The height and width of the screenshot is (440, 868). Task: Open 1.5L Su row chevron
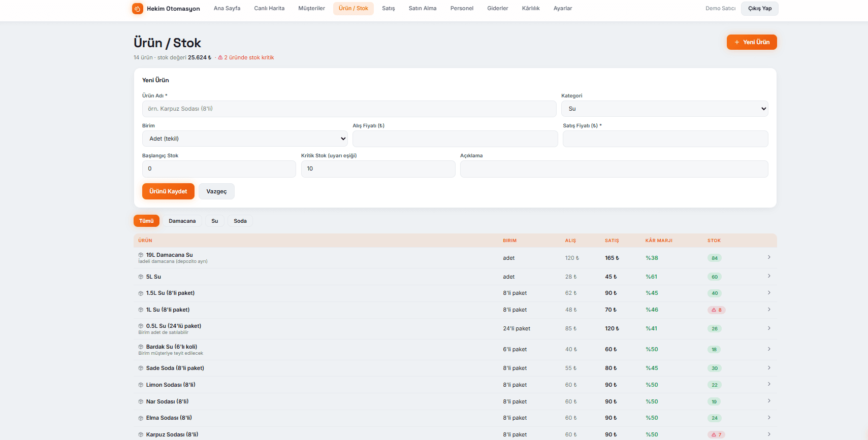click(769, 293)
